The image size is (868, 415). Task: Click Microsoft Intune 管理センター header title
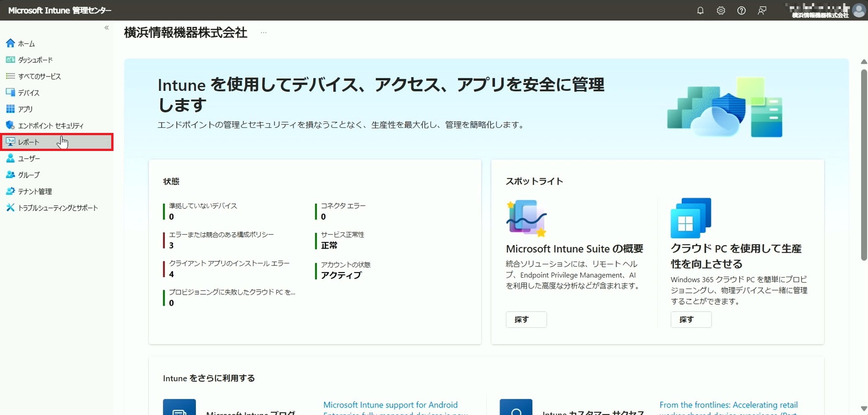(x=60, y=10)
